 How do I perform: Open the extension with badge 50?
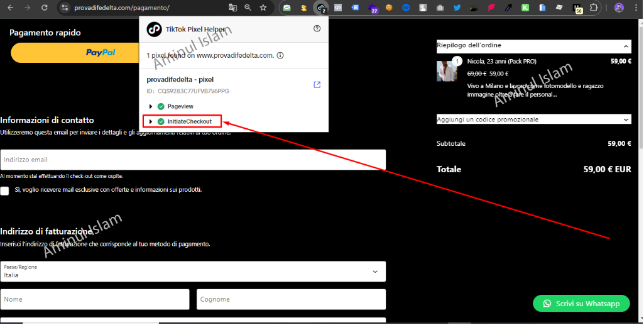tap(577, 8)
